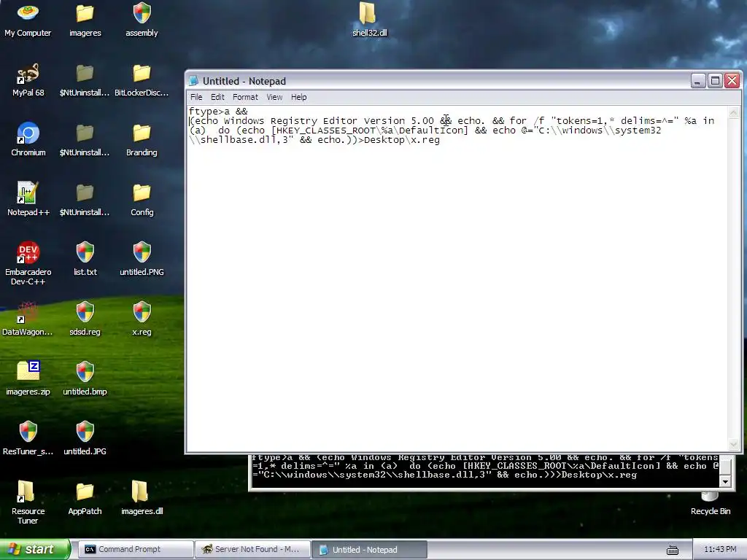Open Notepad's Edit menu
747x560 pixels.
(x=217, y=97)
